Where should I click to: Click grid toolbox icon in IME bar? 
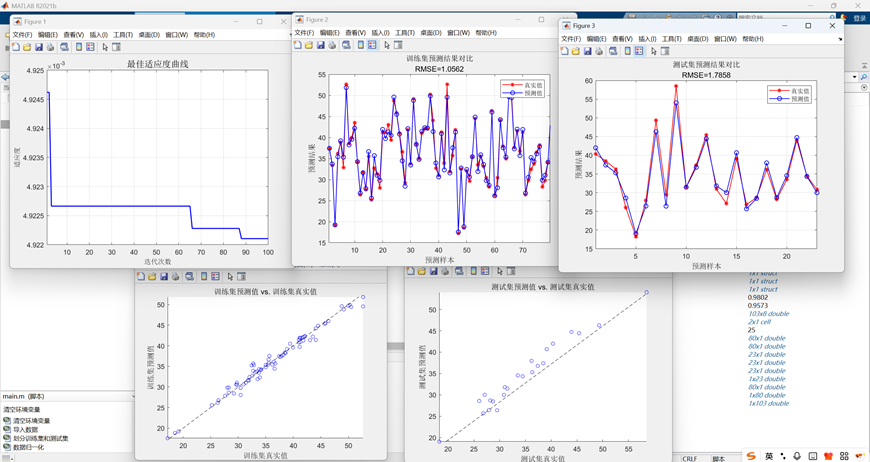point(844,456)
